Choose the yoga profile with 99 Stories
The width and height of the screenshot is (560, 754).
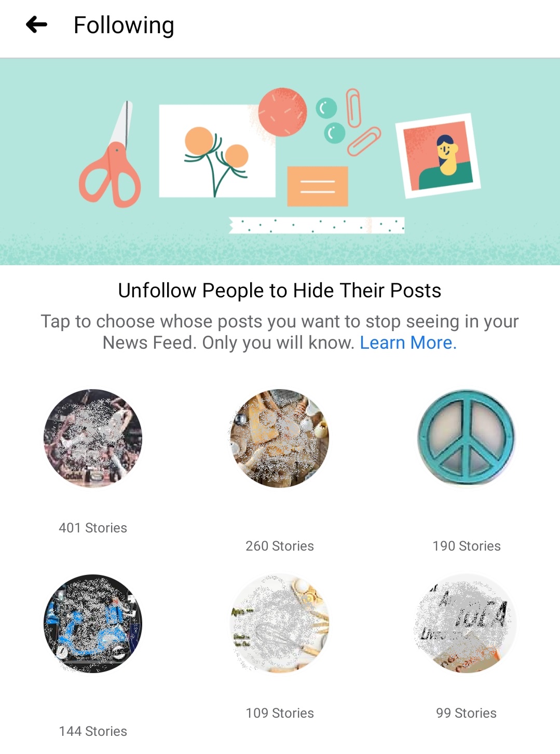point(467,623)
